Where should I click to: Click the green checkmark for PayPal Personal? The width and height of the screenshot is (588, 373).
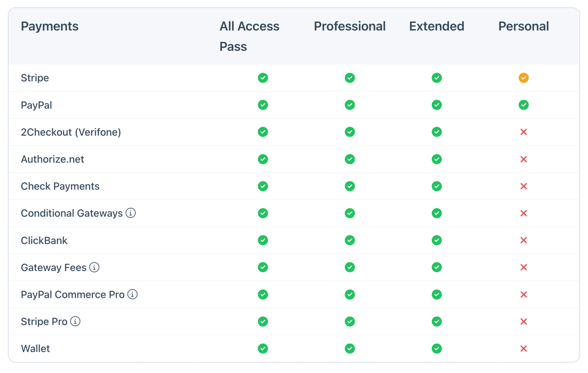pos(523,105)
